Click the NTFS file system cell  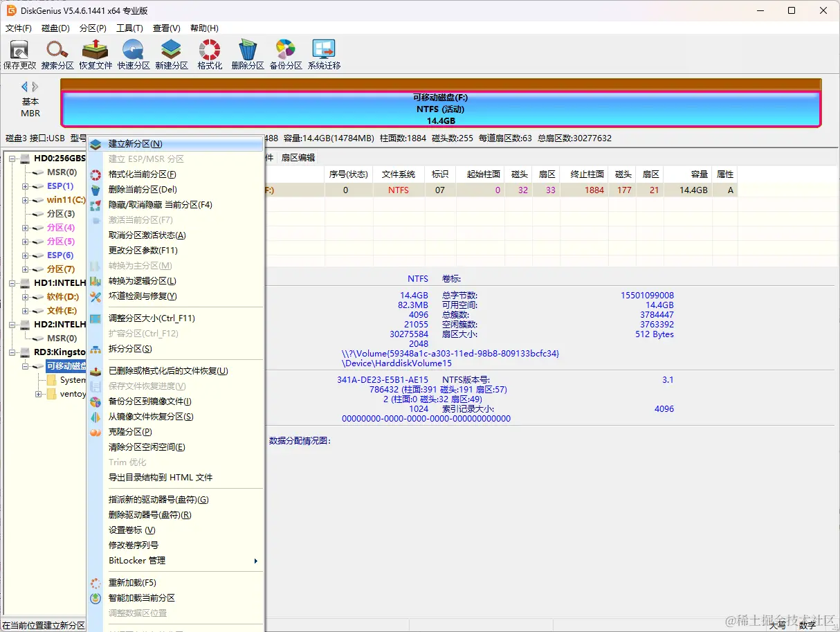pyautogui.click(x=398, y=190)
